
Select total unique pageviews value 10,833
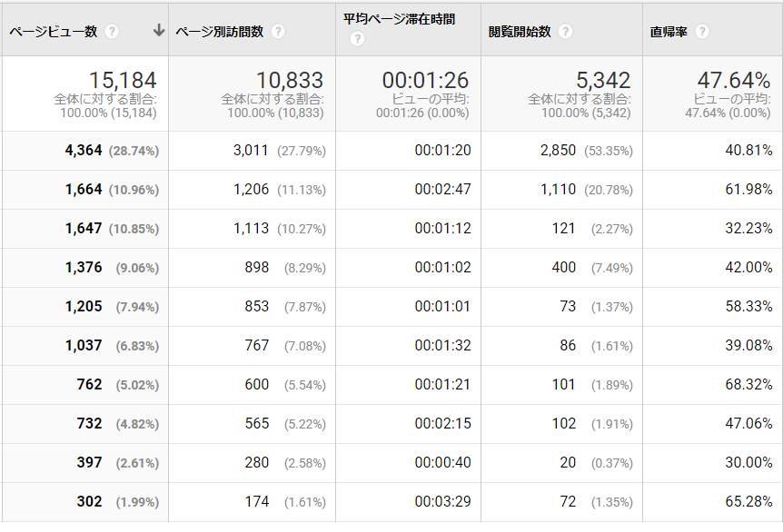click(290, 80)
